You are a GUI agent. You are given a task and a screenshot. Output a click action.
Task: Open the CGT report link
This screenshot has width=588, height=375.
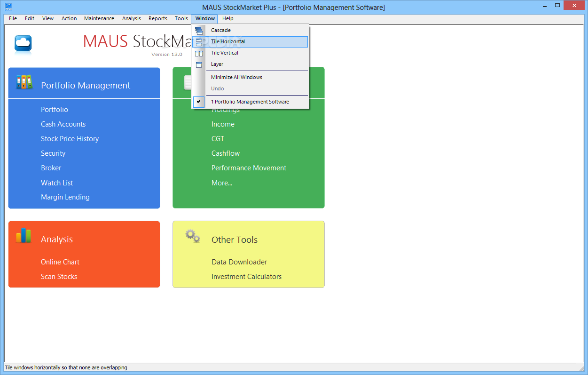(218, 139)
